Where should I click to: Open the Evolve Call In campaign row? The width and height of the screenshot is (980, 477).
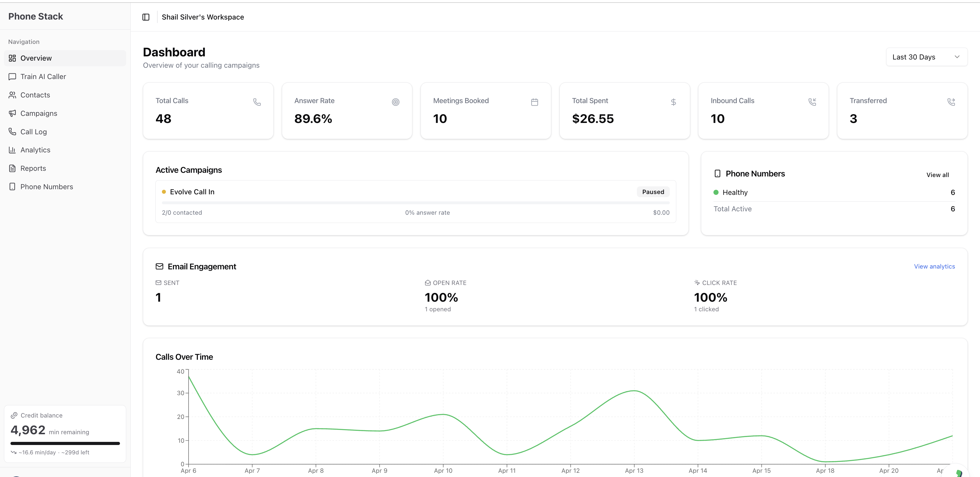pos(415,201)
